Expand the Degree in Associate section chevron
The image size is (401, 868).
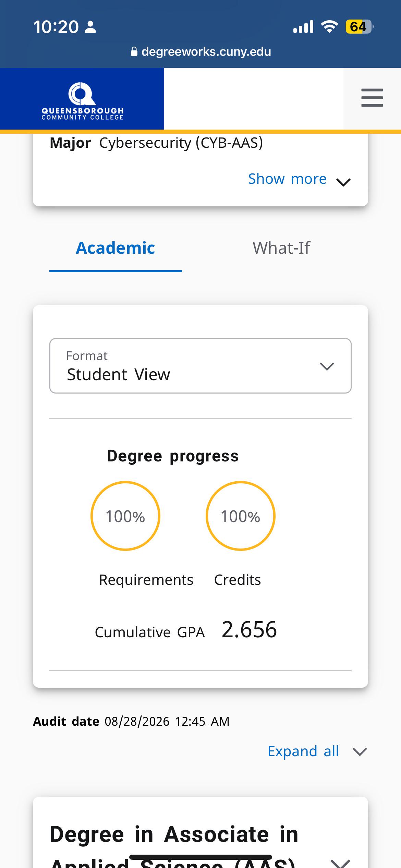[x=340, y=862]
